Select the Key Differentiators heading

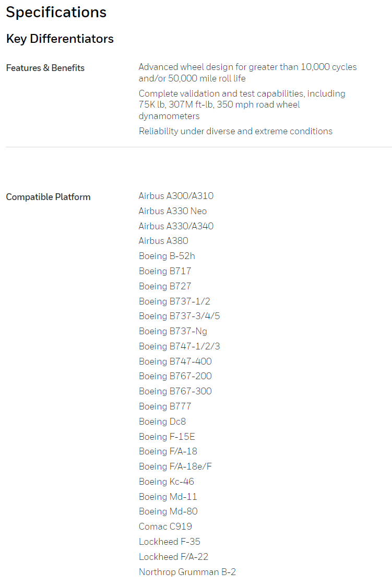pos(60,39)
